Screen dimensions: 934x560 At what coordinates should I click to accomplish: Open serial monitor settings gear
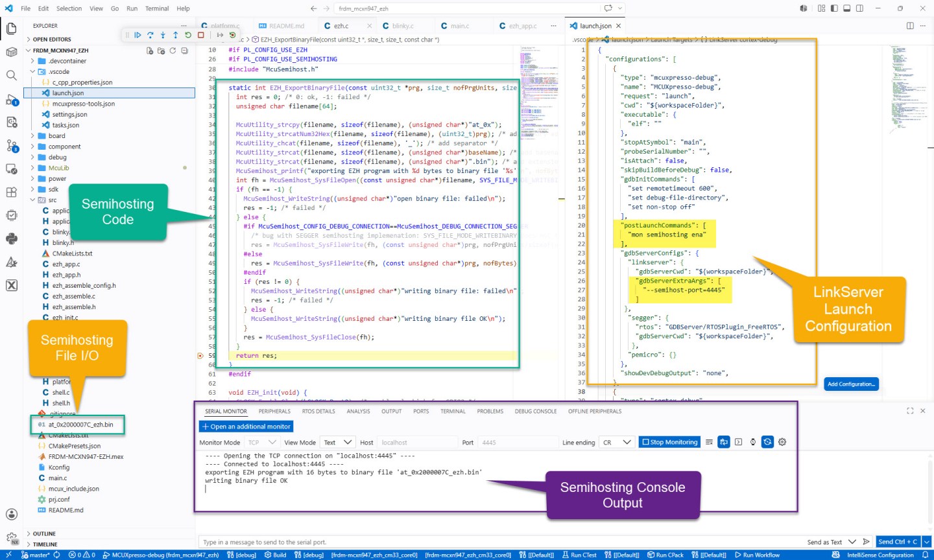point(782,442)
